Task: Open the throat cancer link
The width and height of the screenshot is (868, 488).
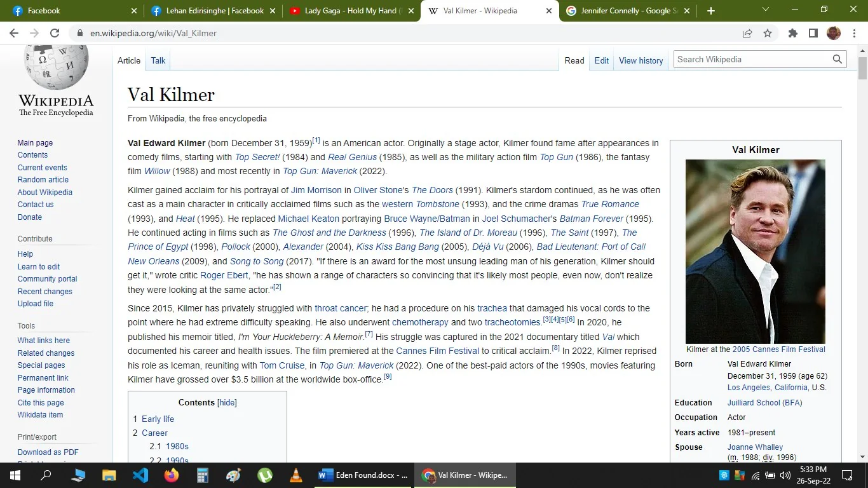Action: coord(341,308)
